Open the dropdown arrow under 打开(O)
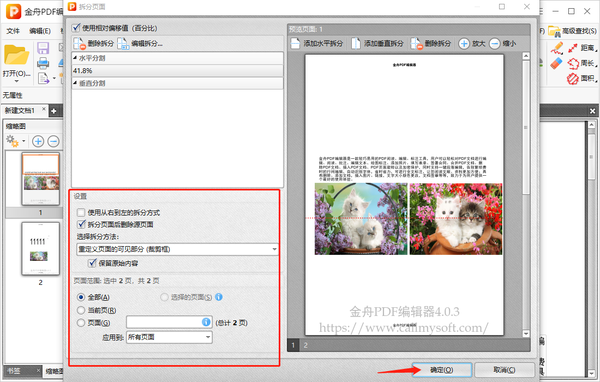 pyautogui.click(x=16, y=81)
